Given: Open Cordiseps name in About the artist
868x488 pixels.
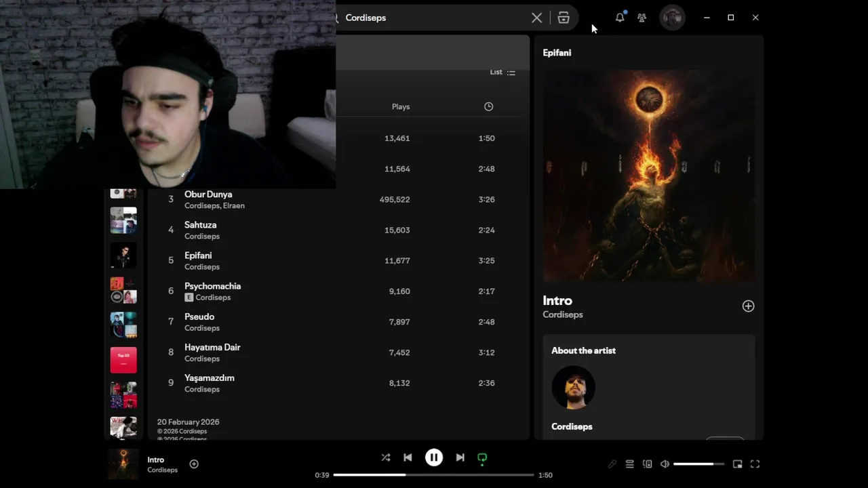Looking at the screenshot, I should (x=572, y=426).
